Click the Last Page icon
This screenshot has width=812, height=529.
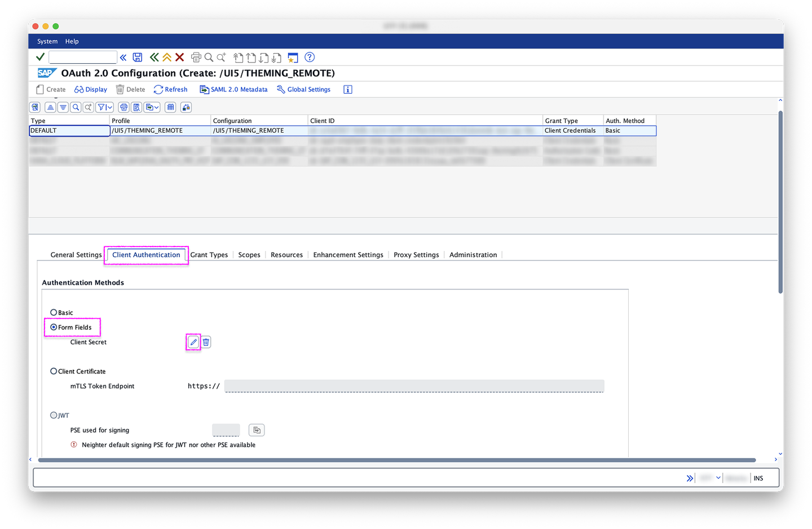276,57
